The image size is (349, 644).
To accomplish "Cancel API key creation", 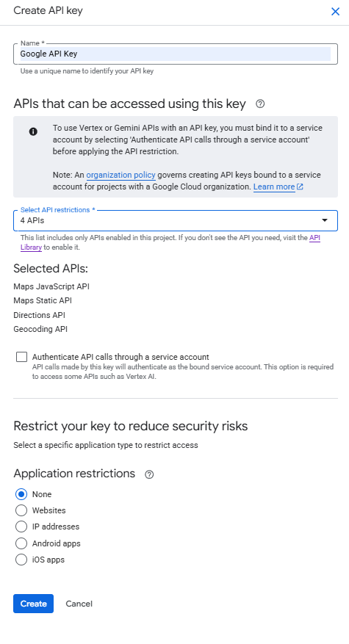I will click(x=79, y=604).
